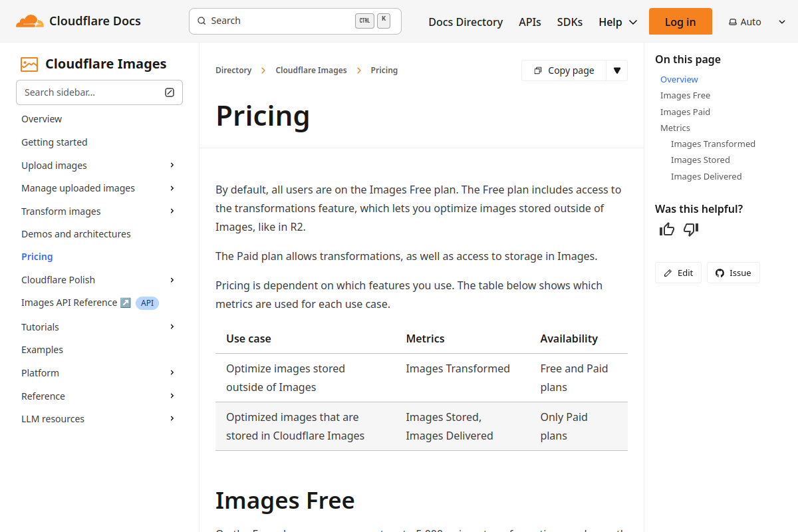798x532 pixels.
Task: Click Pricing breadcrumb link
Action: click(x=384, y=70)
